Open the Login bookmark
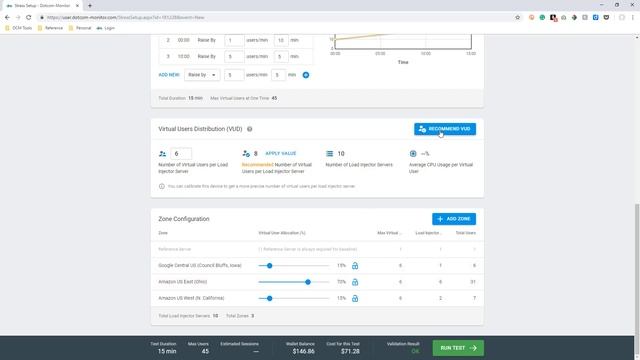This screenshot has height=360, width=640. coord(106,28)
